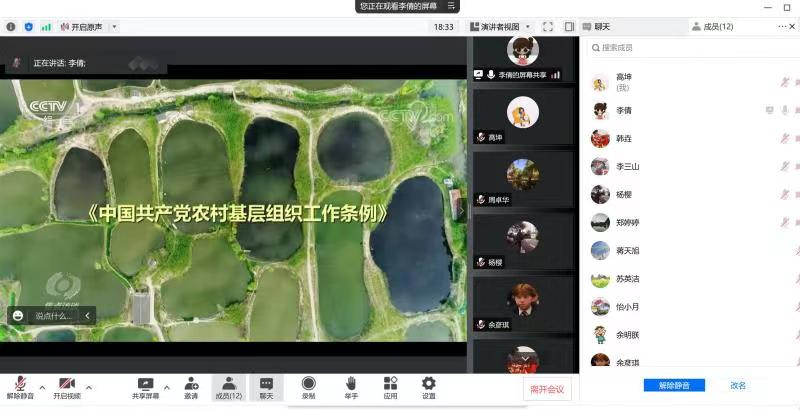
Task: Switch to the 成员(12) tab in side panel
Action: tap(713, 27)
